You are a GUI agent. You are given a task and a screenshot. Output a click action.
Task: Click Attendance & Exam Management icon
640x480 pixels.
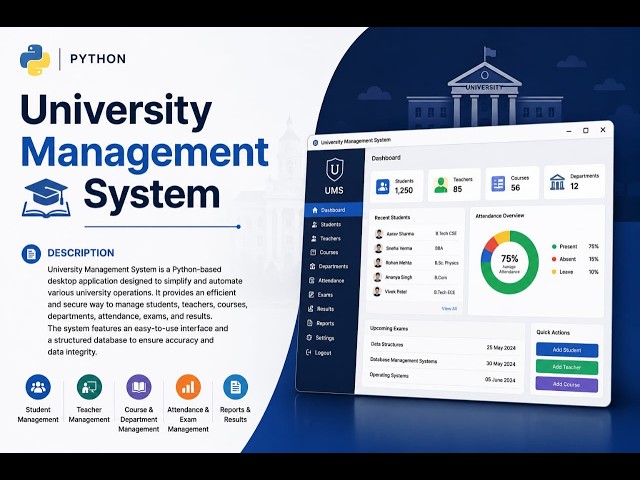(188, 387)
